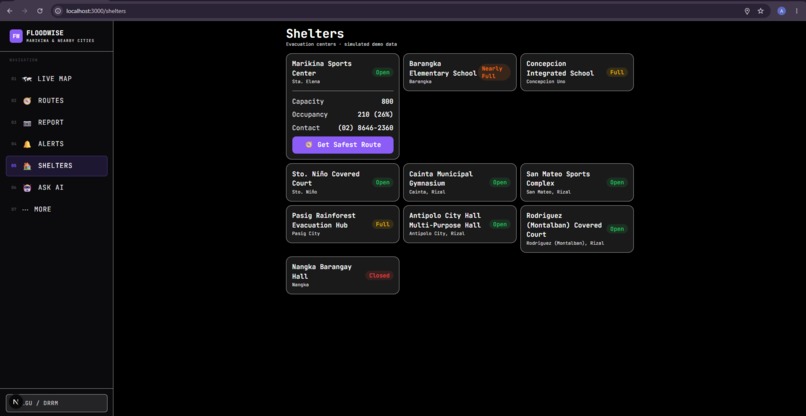The height and width of the screenshot is (416, 806).
Task: Click the LGU / DRRM button
Action: coord(57,403)
